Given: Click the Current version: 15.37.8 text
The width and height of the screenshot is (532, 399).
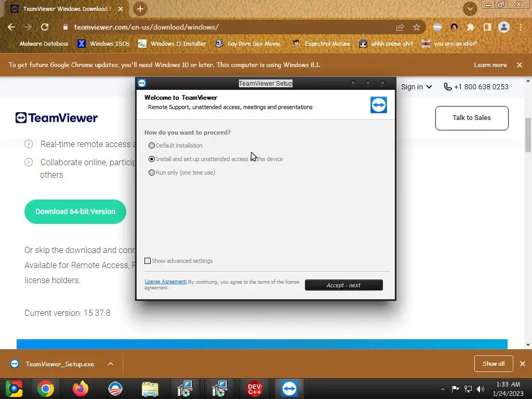Looking at the screenshot, I should click(68, 313).
